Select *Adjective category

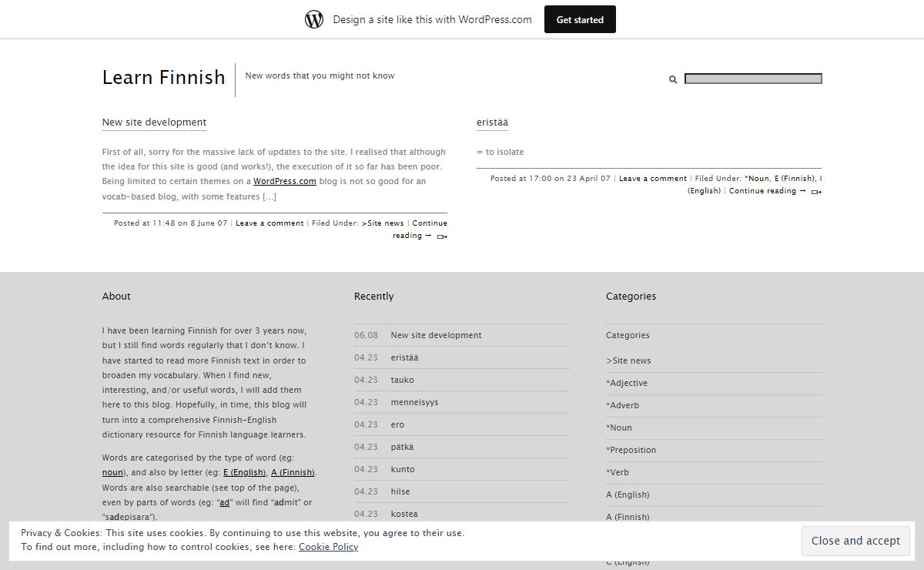(x=627, y=383)
